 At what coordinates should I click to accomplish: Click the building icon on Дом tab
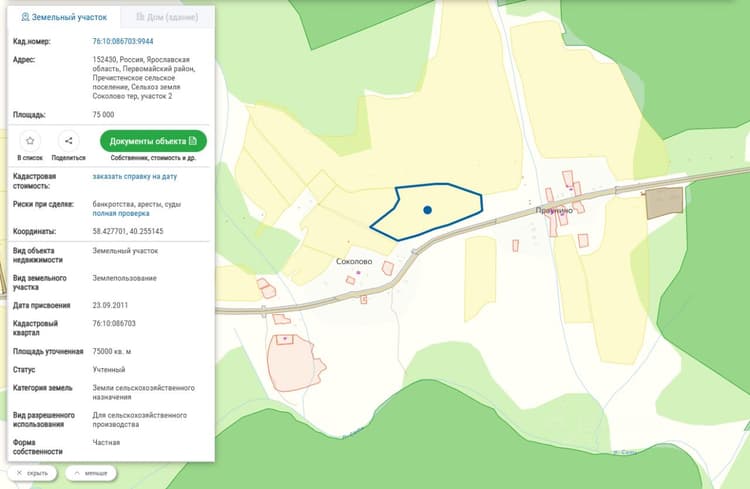[x=140, y=17]
